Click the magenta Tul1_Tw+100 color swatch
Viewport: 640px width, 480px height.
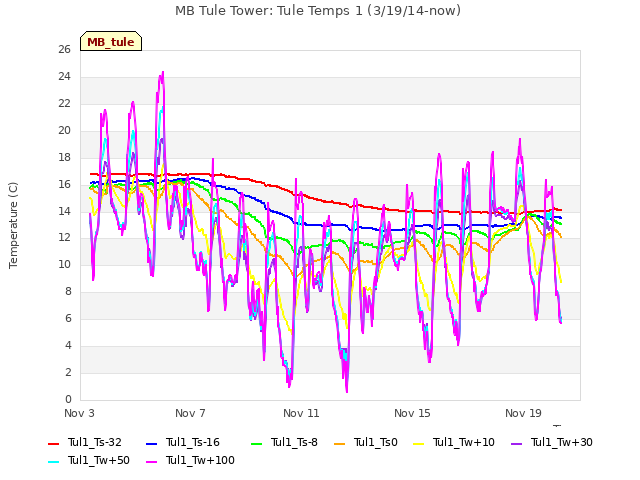[151, 462]
